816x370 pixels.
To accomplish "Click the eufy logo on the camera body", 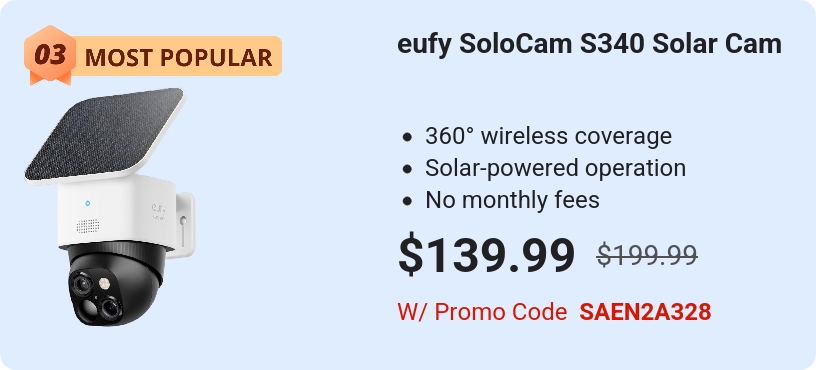I will pyautogui.click(x=159, y=208).
